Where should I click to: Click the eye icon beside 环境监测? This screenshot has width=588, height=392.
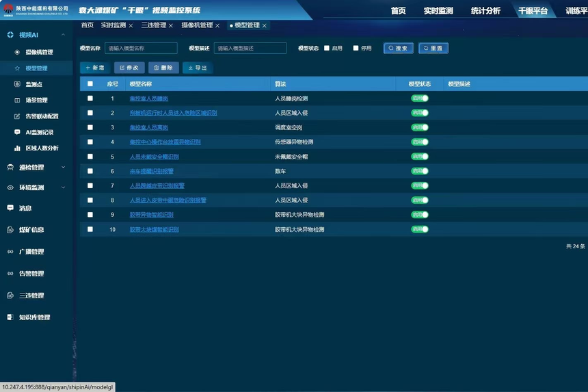tap(10, 187)
